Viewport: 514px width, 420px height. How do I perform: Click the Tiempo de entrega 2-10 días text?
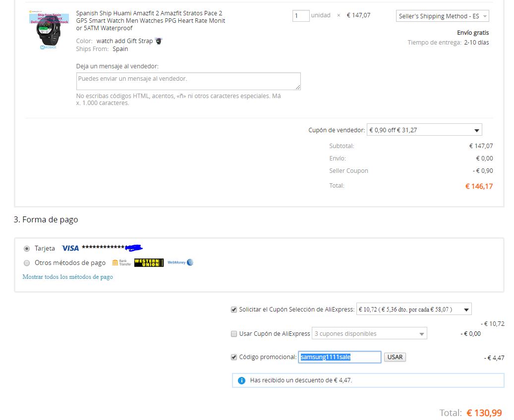pos(448,43)
